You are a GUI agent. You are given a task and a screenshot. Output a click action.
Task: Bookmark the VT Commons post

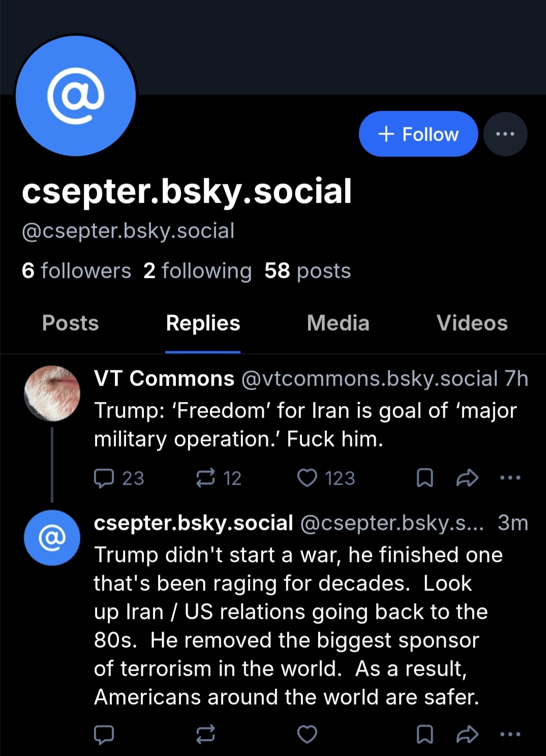click(424, 478)
